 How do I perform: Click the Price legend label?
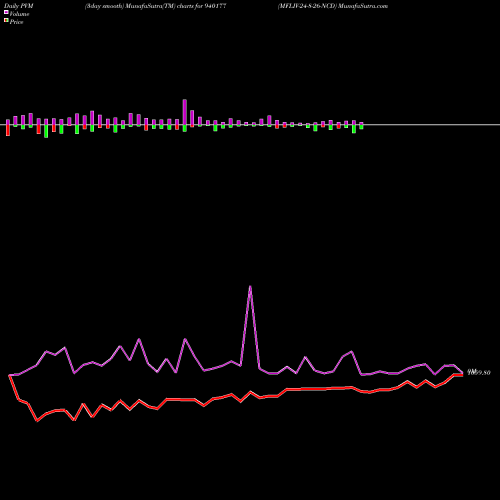point(16,22)
